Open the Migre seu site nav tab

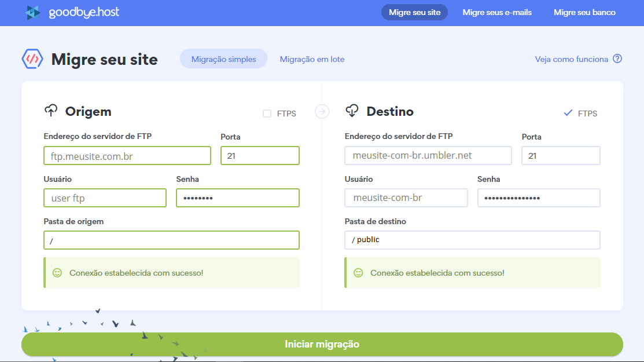click(414, 12)
